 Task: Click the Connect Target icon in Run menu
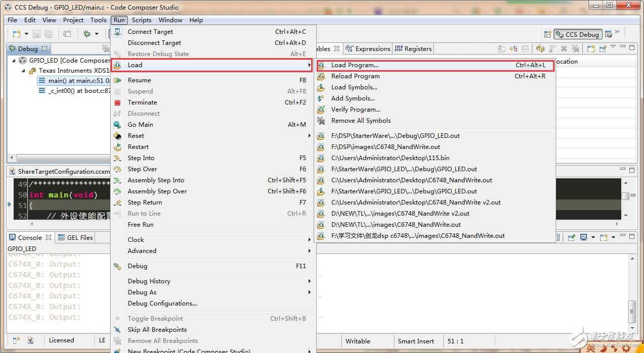click(x=118, y=32)
